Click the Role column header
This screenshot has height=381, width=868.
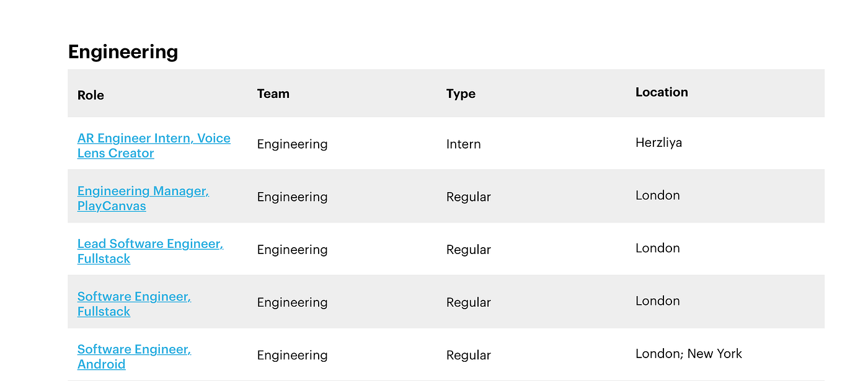point(91,95)
